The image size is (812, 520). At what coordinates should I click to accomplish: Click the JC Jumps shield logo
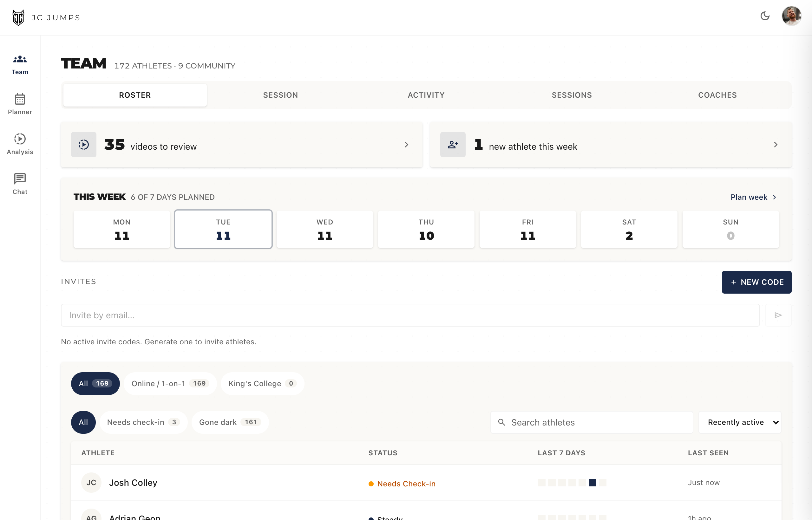tap(18, 17)
